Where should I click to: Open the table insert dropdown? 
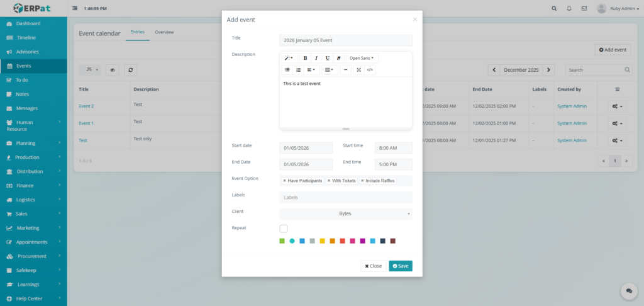coord(330,70)
